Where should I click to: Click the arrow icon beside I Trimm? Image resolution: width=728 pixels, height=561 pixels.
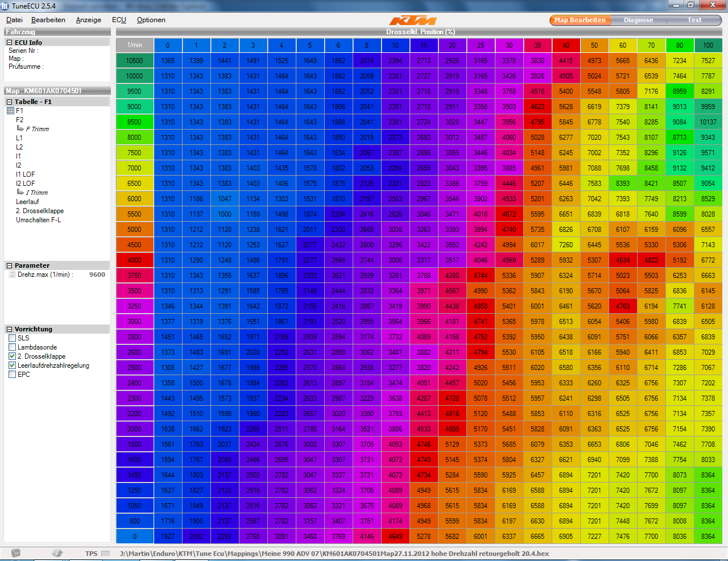[20, 192]
